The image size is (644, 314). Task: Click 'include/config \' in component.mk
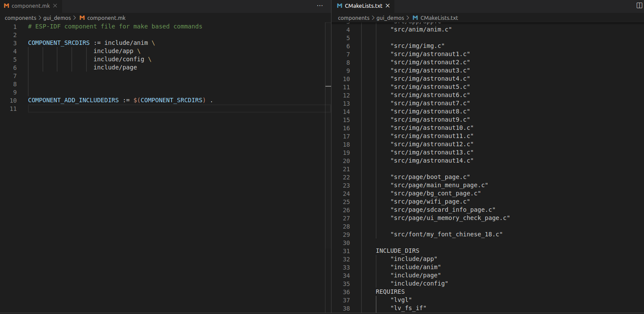122,60
